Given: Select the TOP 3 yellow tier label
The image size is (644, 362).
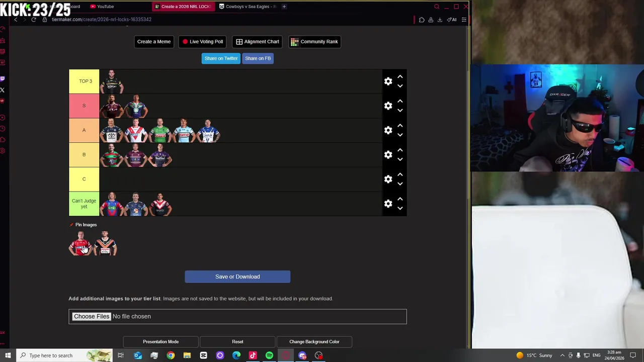Looking at the screenshot, I should click(84, 81).
